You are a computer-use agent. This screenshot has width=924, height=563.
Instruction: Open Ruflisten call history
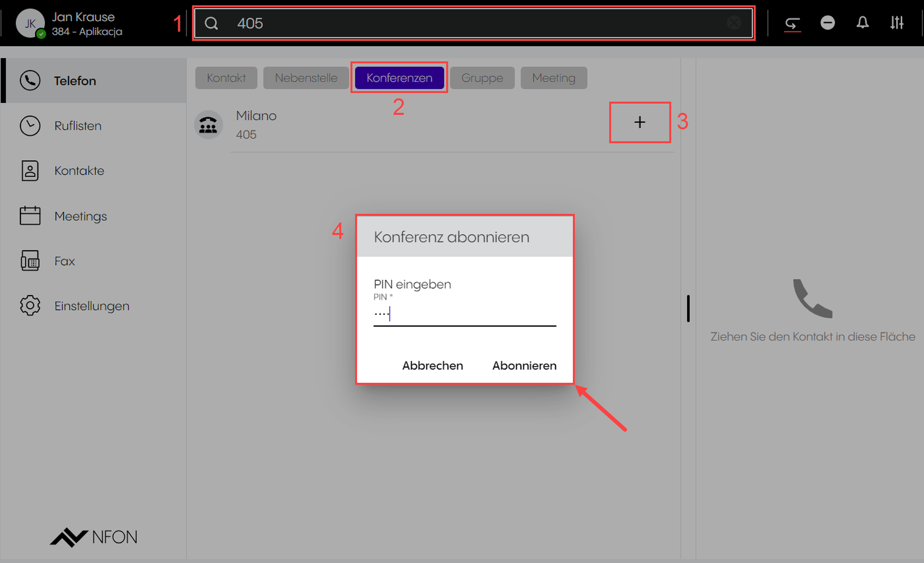78,126
